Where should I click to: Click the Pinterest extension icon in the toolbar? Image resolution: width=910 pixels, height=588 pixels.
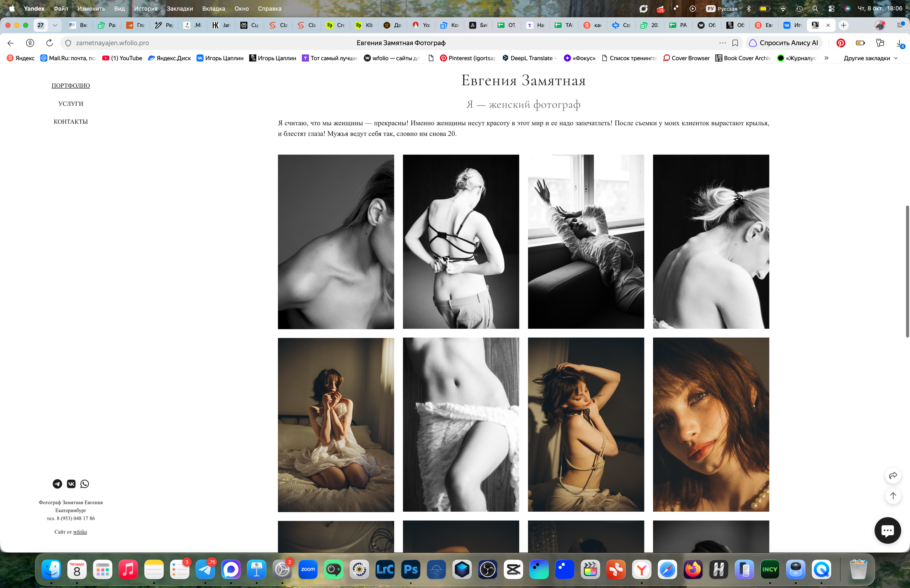(840, 43)
